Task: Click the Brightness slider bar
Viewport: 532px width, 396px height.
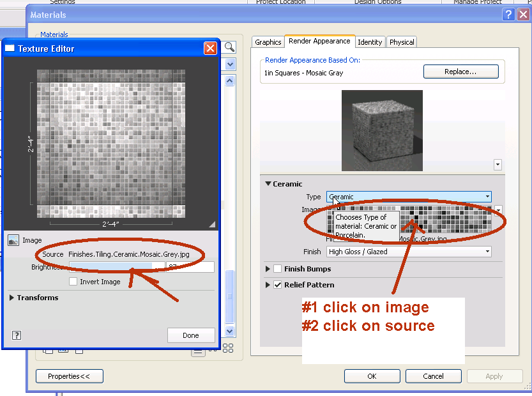Action: [x=117, y=267]
